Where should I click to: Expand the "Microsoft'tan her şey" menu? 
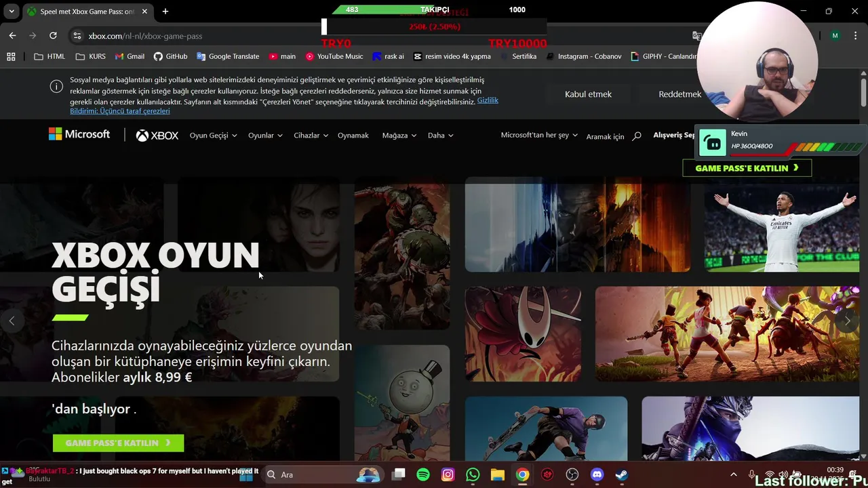click(539, 135)
